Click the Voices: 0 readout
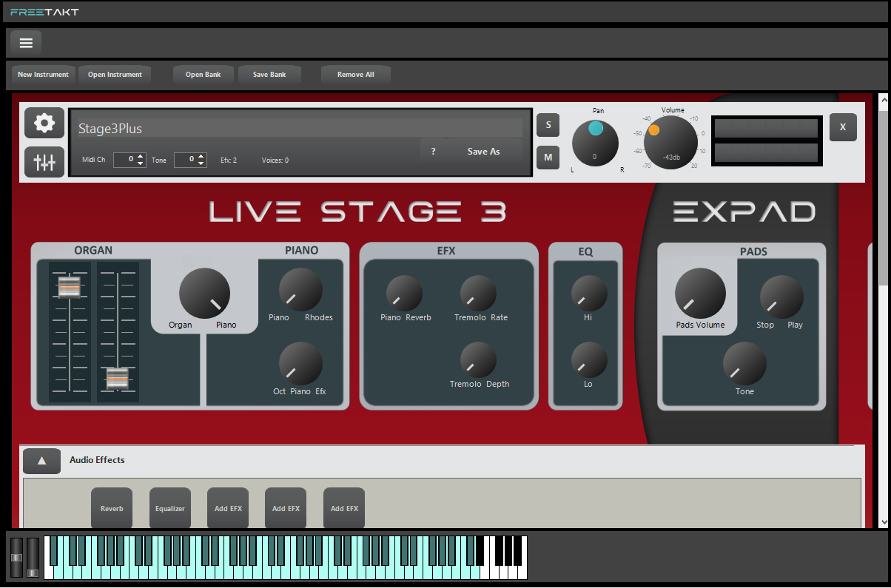The width and height of the screenshot is (891, 588). pos(275,160)
